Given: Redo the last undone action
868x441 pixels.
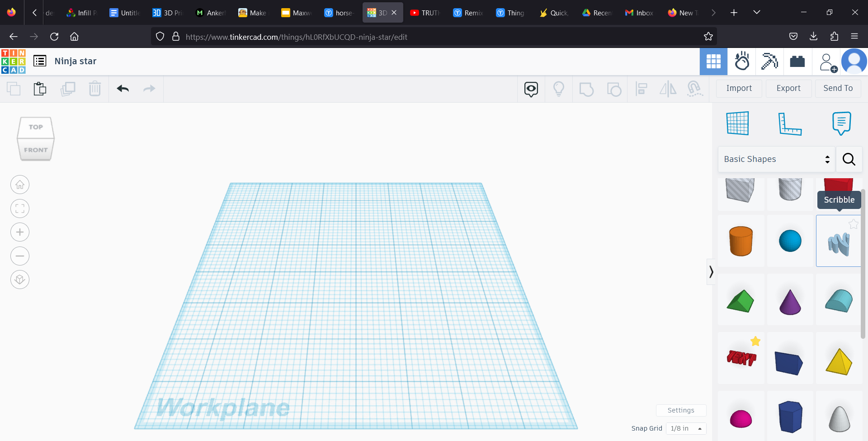Looking at the screenshot, I should click(x=149, y=89).
